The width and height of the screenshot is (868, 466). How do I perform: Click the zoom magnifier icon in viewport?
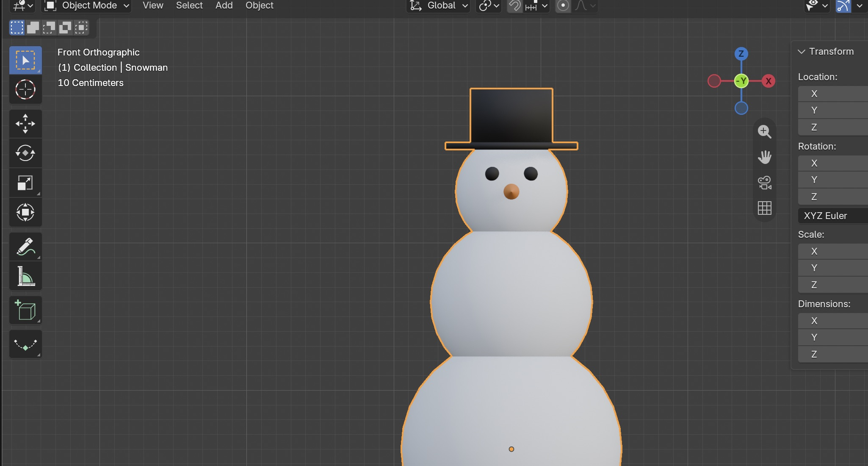tap(764, 131)
